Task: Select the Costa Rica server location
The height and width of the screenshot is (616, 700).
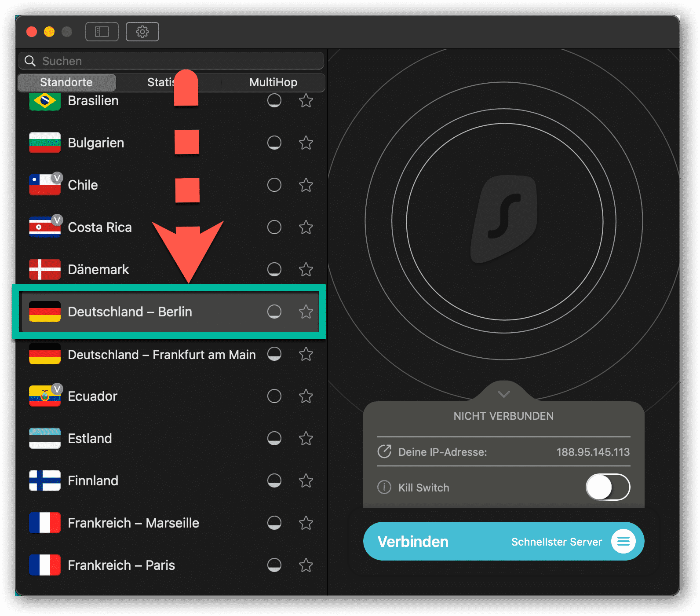Action: click(171, 227)
